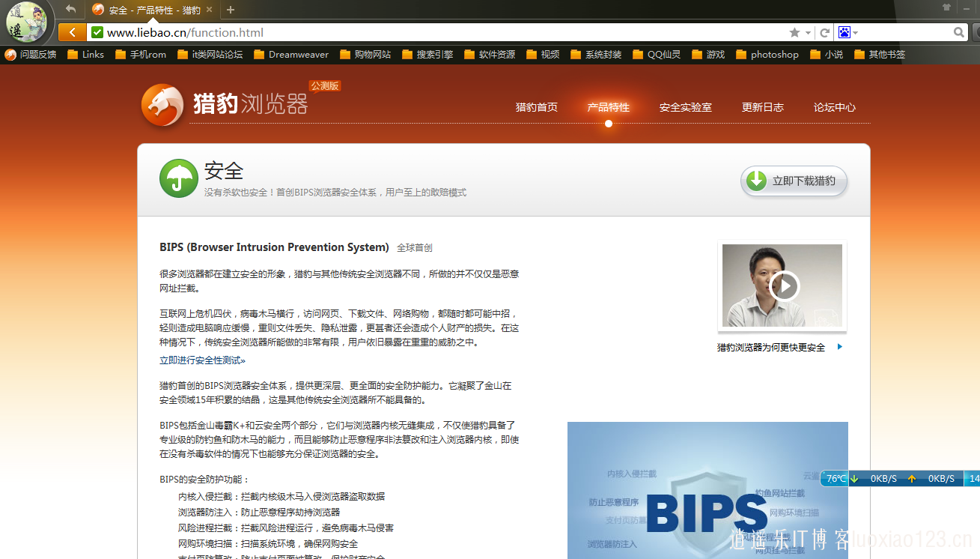Click the BIPS (Browser Intrusion Prevention System) heading
This screenshot has width=980, height=559.
(274, 247)
